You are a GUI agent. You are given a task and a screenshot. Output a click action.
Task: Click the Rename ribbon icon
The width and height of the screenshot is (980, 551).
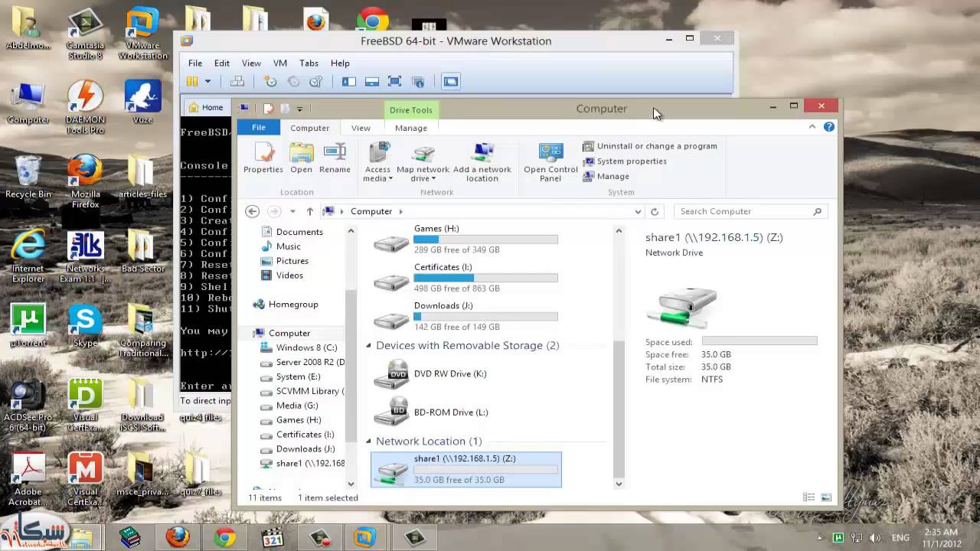[335, 158]
